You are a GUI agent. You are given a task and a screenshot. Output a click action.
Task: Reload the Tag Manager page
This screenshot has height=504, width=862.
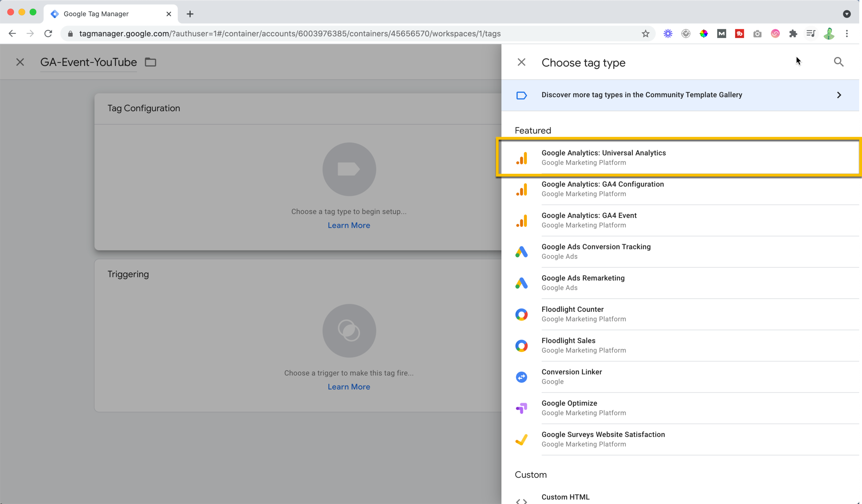click(x=48, y=34)
